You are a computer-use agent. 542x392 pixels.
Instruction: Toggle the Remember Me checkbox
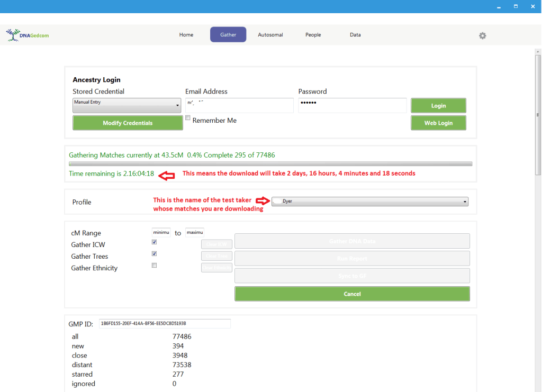point(188,118)
